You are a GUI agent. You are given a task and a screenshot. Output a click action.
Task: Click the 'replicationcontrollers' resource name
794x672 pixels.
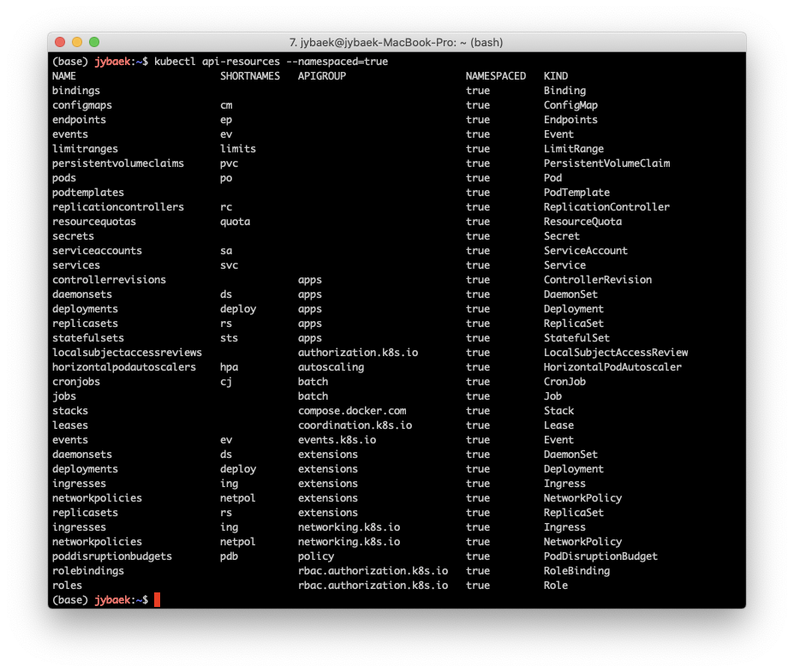118,207
